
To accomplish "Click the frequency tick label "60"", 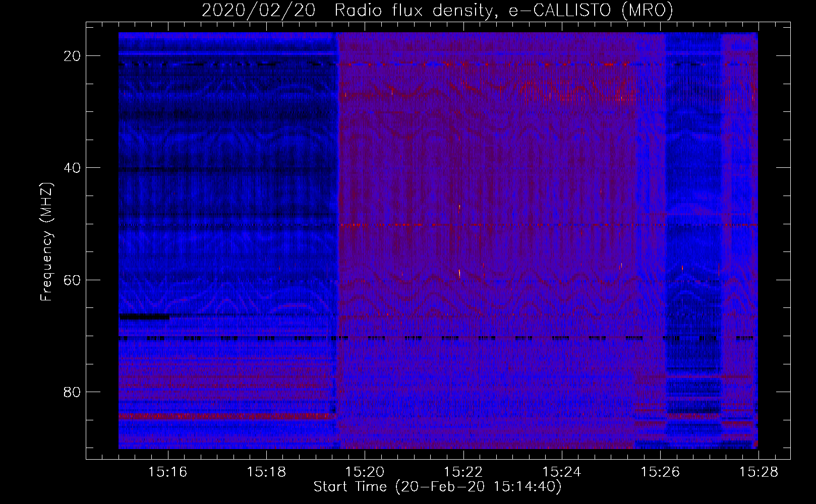I will 73,280.
